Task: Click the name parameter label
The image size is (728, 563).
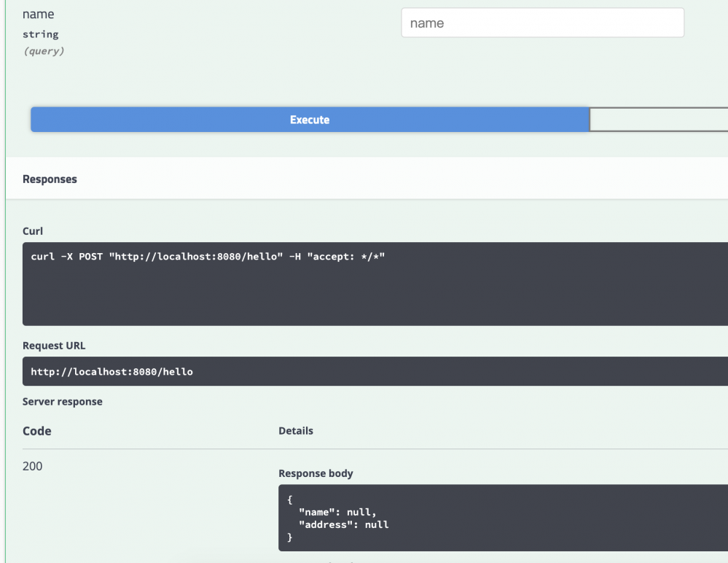Action: 39,15
